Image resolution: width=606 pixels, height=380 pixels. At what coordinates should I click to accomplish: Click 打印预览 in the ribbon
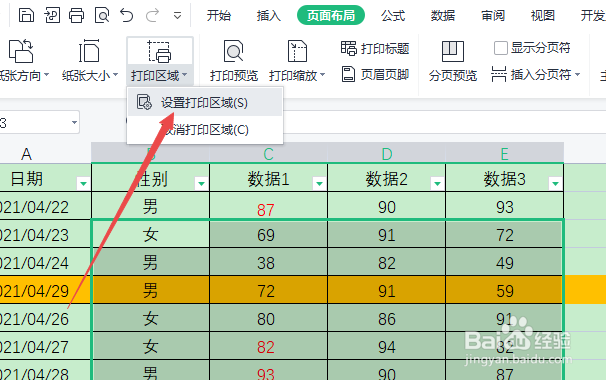[234, 61]
